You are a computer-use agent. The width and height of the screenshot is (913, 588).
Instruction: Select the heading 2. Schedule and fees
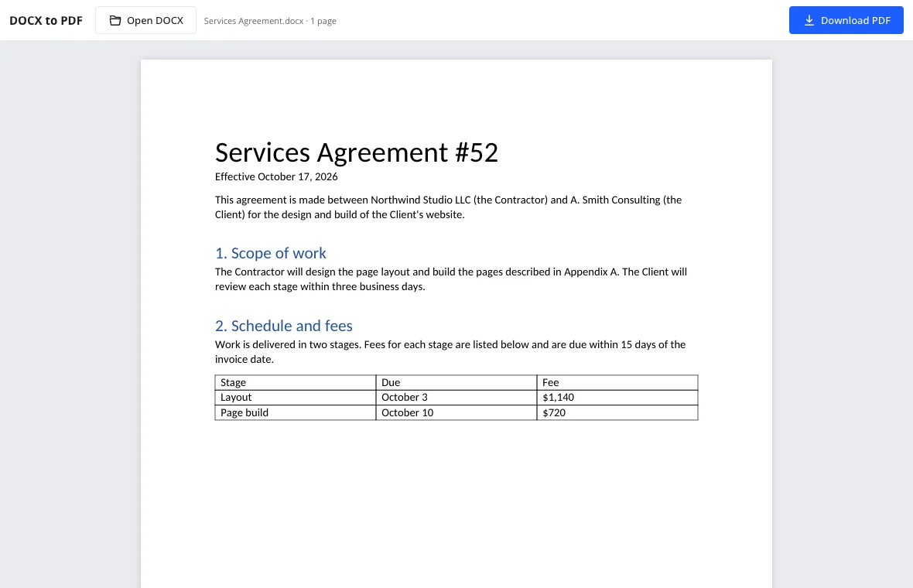coord(283,326)
